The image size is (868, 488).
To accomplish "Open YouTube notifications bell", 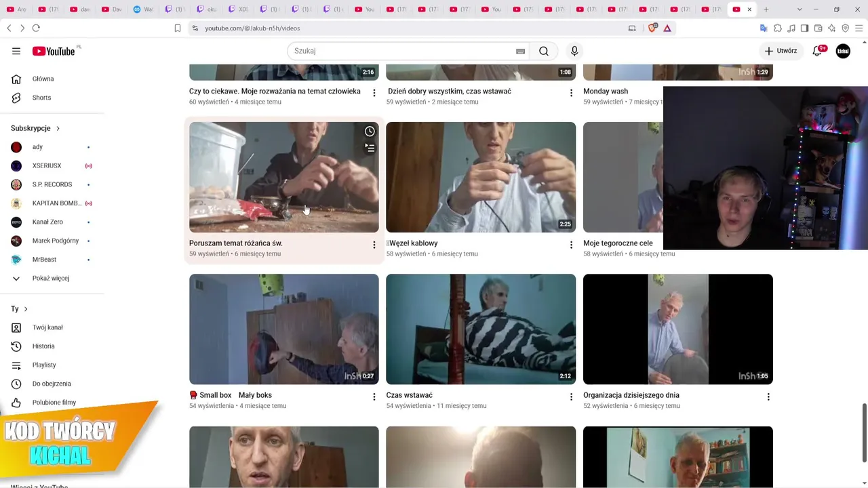I will coord(817,51).
